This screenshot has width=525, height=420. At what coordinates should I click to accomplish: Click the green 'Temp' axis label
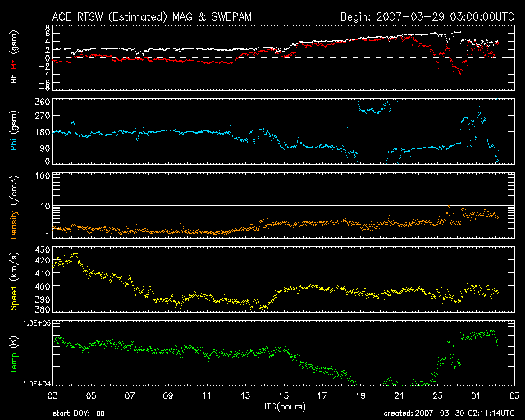pos(14,362)
